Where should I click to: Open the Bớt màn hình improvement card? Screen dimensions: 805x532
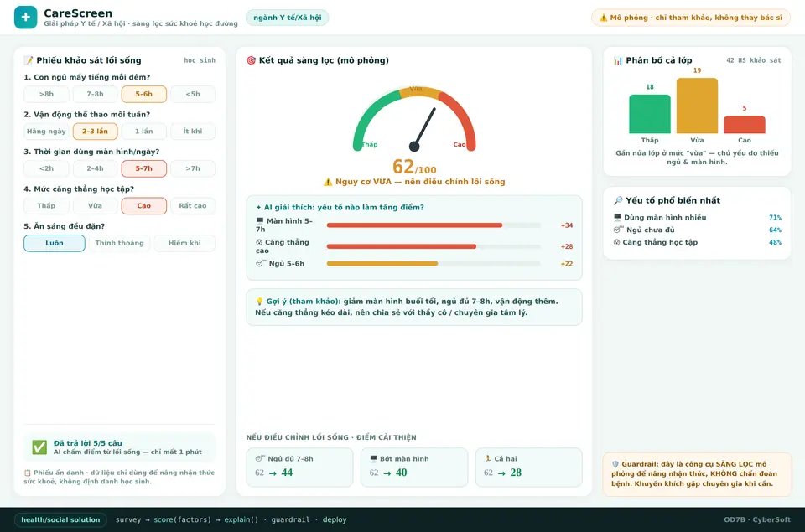[414, 467]
